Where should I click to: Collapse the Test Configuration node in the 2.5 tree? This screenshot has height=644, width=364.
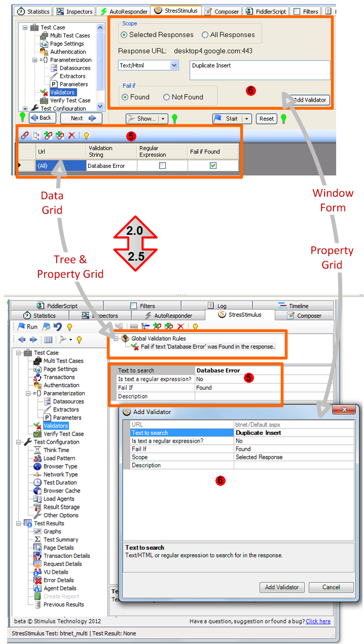(x=19, y=442)
